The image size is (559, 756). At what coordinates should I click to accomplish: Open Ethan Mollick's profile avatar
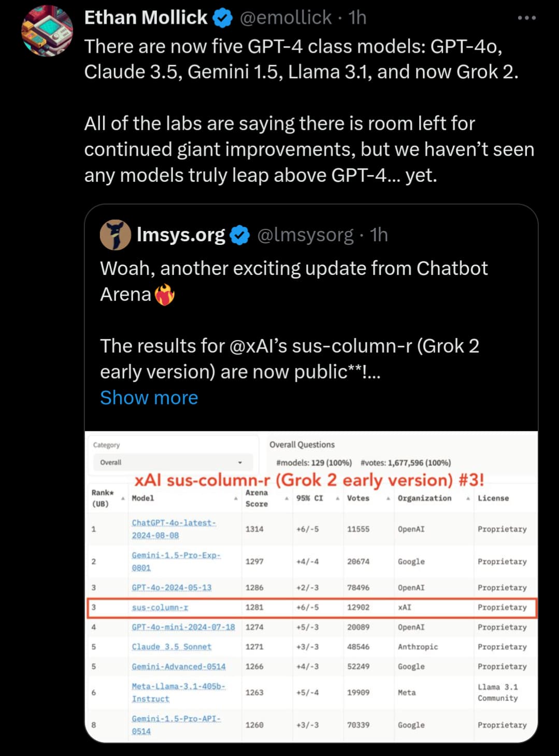[47, 31]
